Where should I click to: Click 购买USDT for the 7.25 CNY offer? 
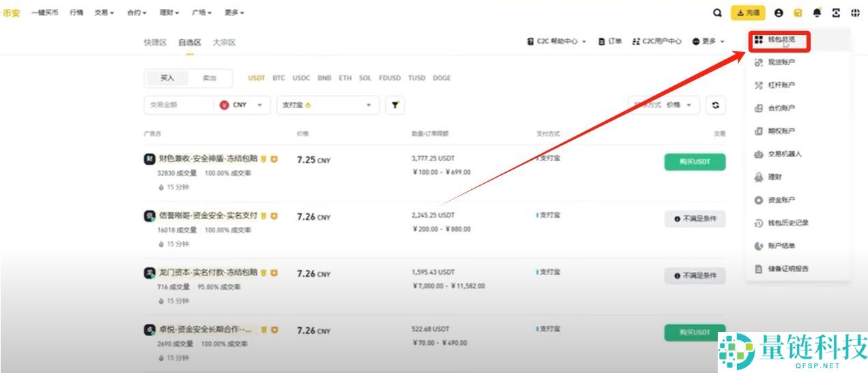[695, 162]
